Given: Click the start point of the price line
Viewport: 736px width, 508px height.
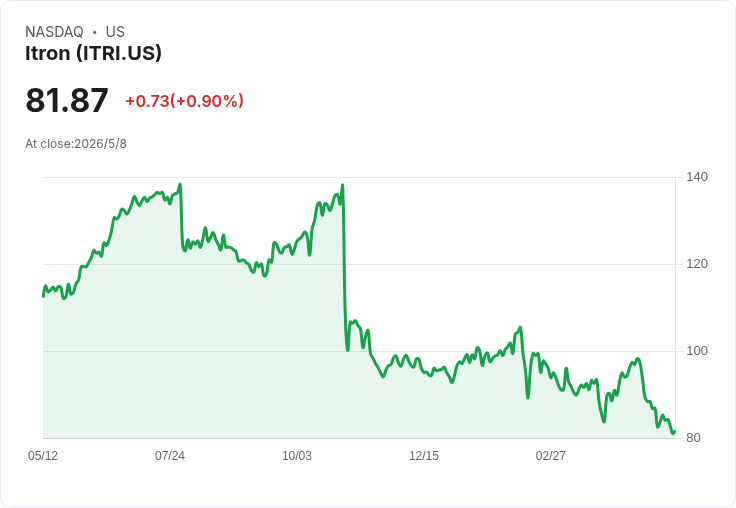Looking at the screenshot, I should [43, 296].
